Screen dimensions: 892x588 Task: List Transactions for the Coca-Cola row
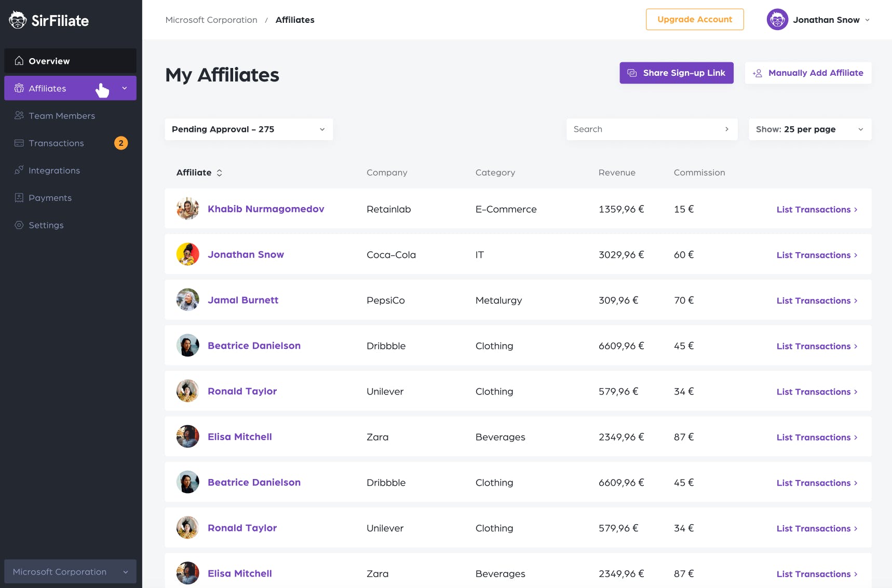(817, 255)
